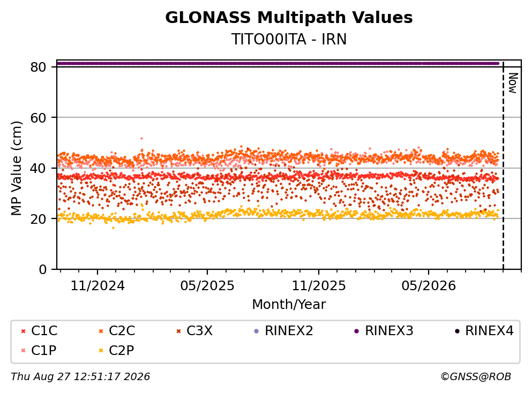The width and height of the screenshot is (532, 393).
Task: Click the TITO00ITA - IRN subtitle
Action: [289, 39]
